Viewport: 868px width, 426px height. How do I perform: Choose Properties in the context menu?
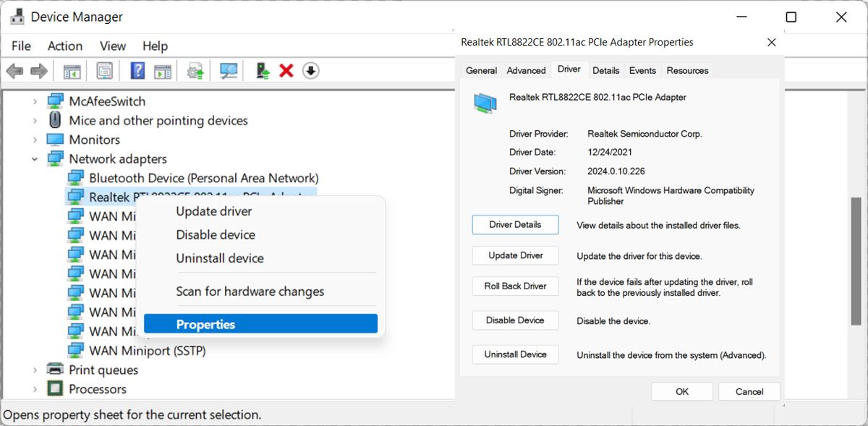[260, 324]
